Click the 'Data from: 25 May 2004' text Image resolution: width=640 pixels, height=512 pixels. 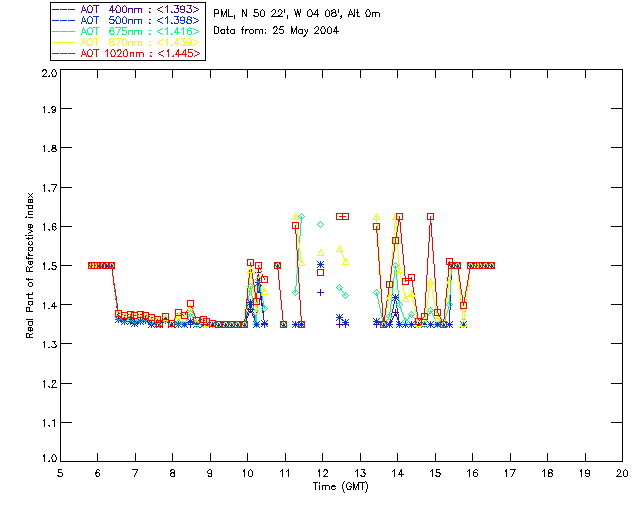pos(276,31)
